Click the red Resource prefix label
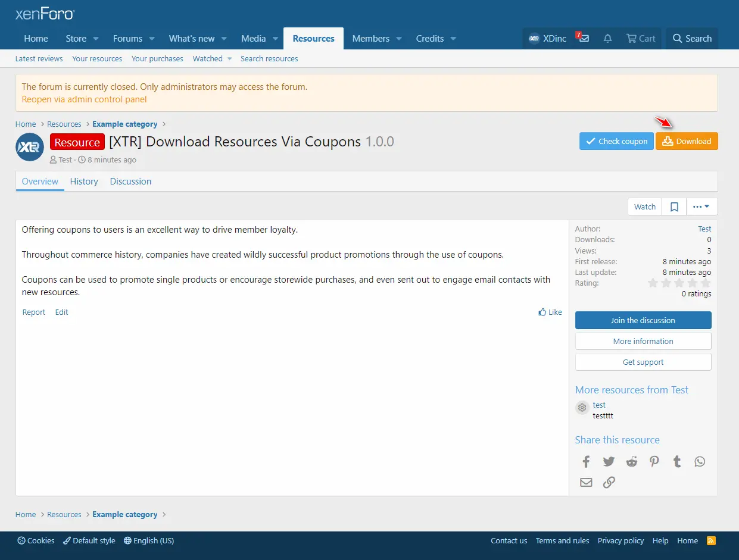739x560 pixels. point(77,142)
